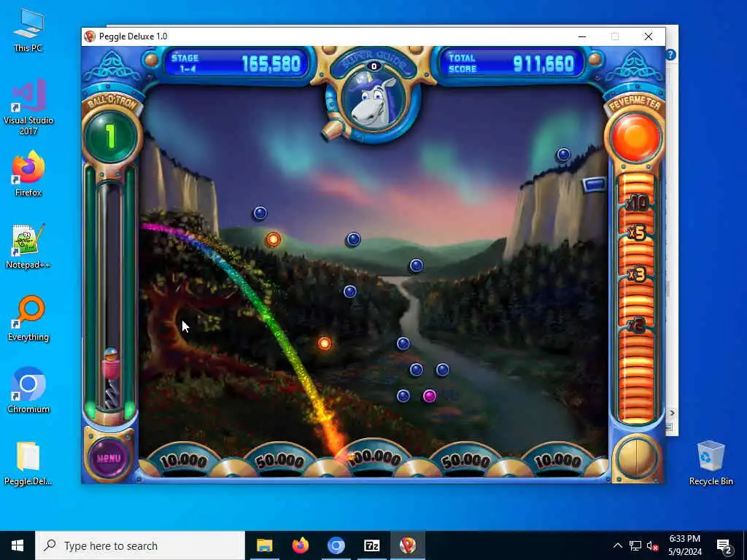Click the Total Score value 911,660
The width and height of the screenshot is (747, 560).
543,63
